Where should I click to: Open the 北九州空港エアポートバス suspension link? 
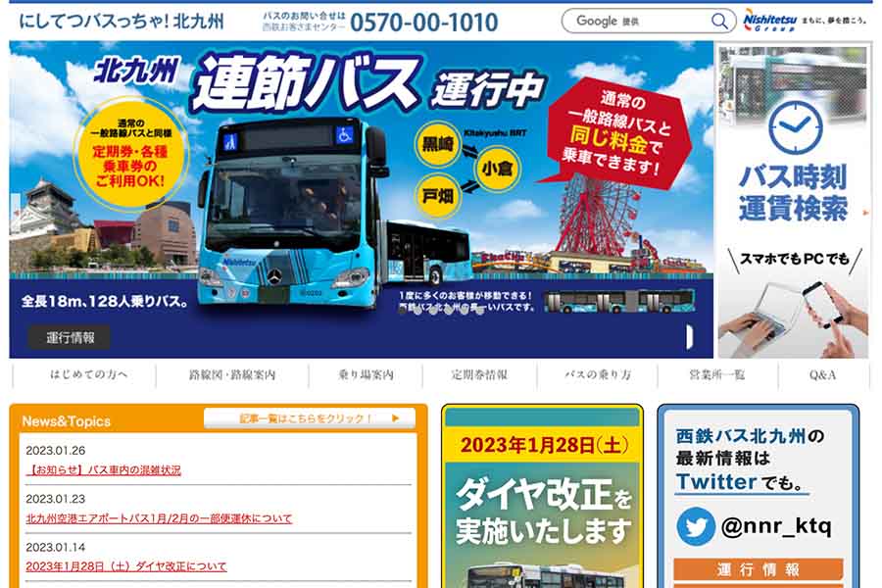point(159,518)
